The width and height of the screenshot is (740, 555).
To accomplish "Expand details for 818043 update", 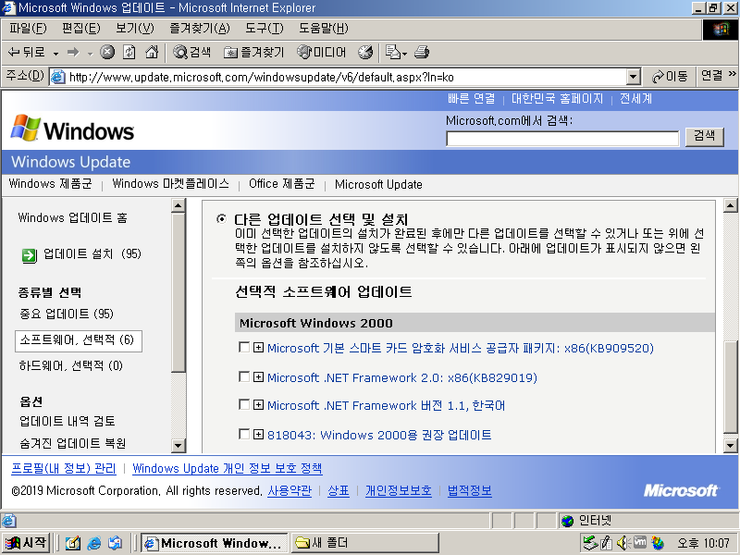I will point(258,434).
